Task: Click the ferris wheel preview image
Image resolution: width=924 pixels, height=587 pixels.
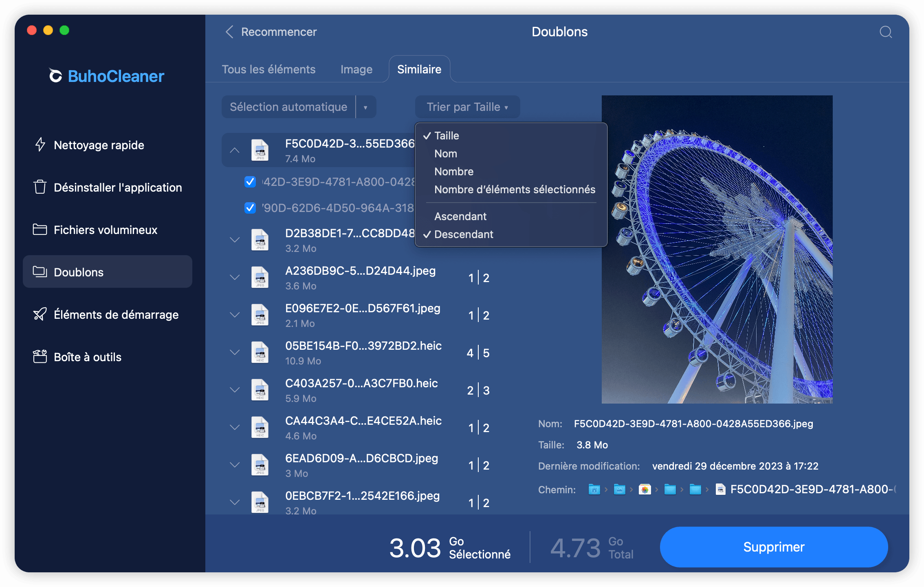Action: pyautogui.click(x=717, y=249)
